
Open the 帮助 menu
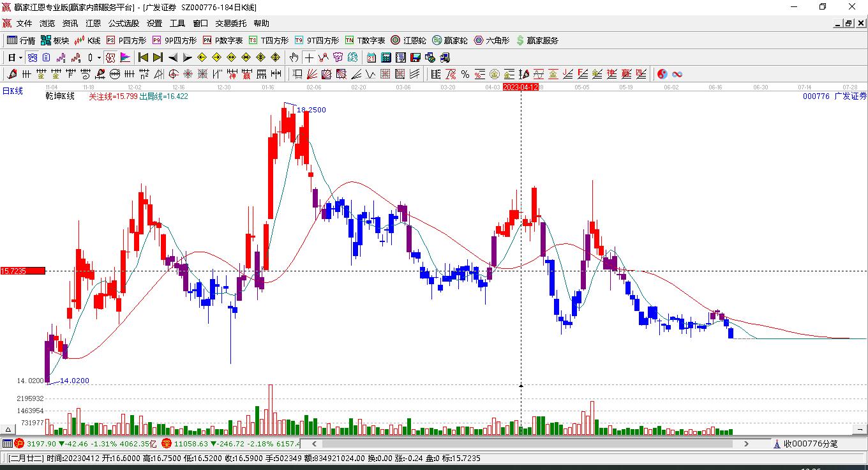coord(261,24)
